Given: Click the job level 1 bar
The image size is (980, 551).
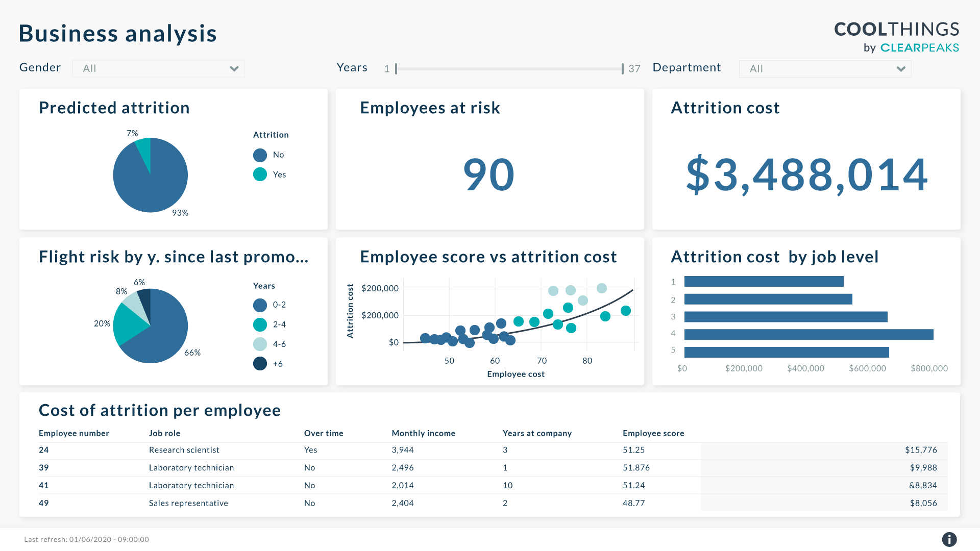Looking at the screenshot, I should coord(764,282).
